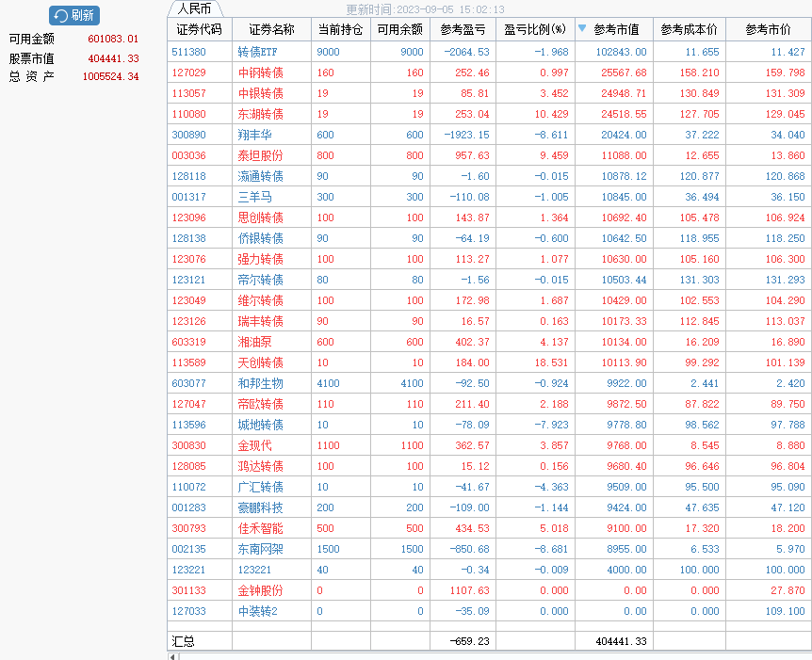812x660 pixels.
Task: Click the 可用余额 column header
Action: click(x=399, y=29)
